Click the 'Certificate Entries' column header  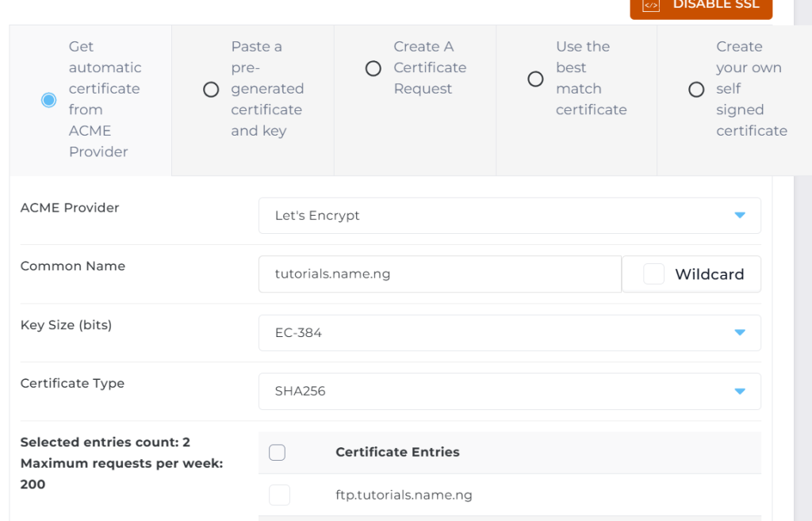point(397,452)
